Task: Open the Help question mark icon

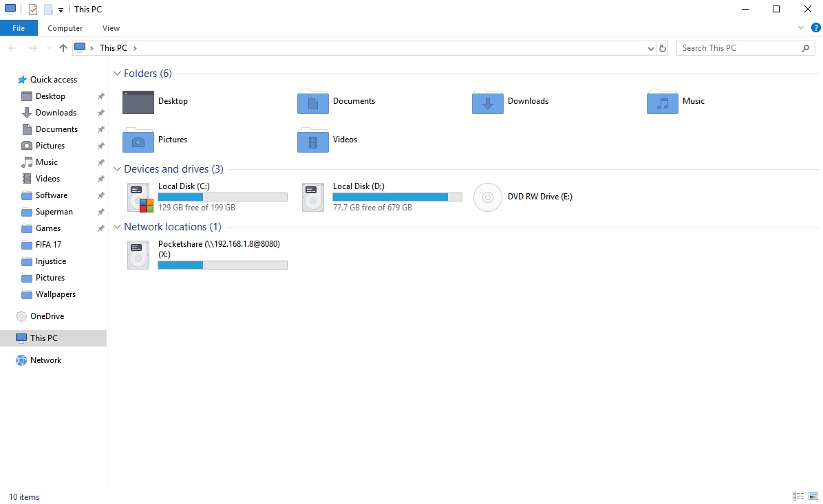Action: pyautogui.click(x=815, y=28)
